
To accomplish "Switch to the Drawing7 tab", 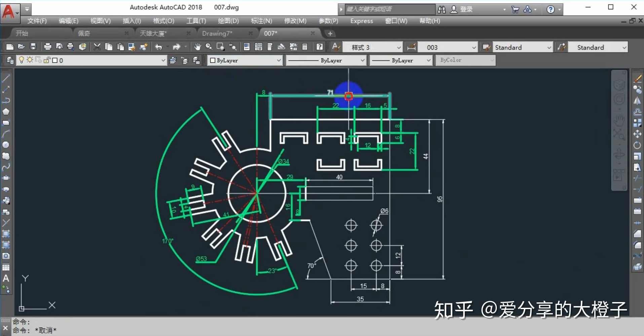I will point(217,33).
